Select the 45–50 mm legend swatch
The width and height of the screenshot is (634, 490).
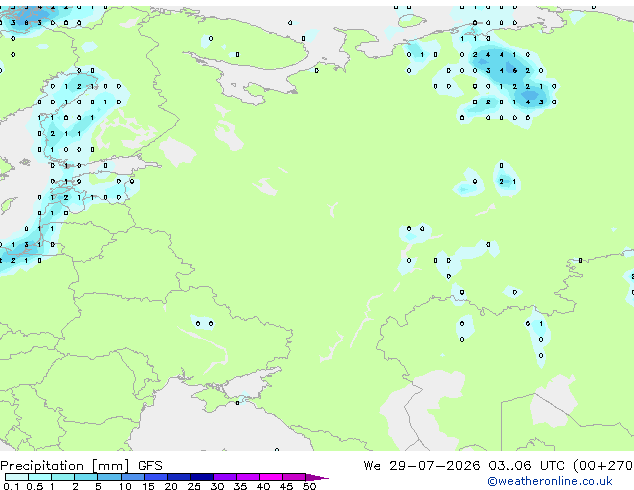294,477
